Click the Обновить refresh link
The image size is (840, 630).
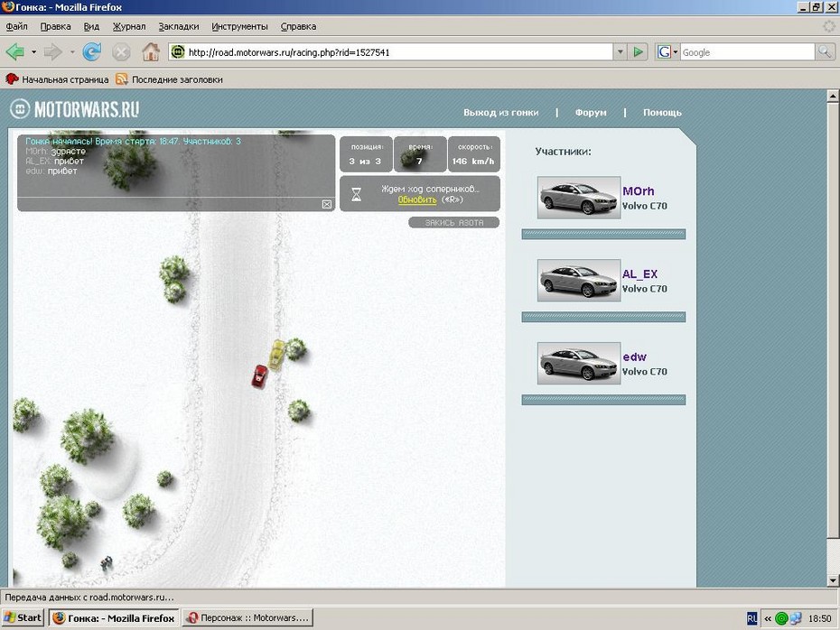416,199
